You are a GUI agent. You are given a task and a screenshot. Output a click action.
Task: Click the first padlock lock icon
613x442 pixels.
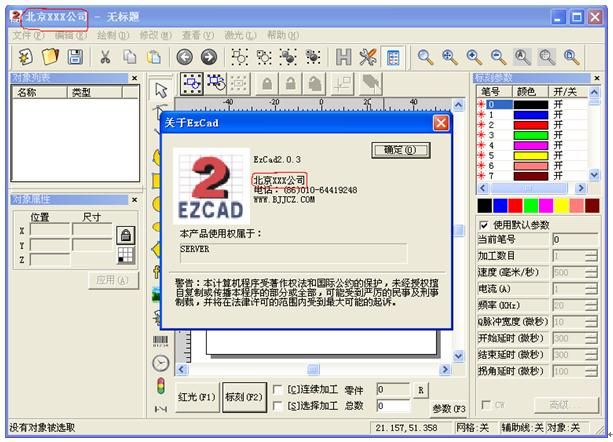tap(267, 83)
